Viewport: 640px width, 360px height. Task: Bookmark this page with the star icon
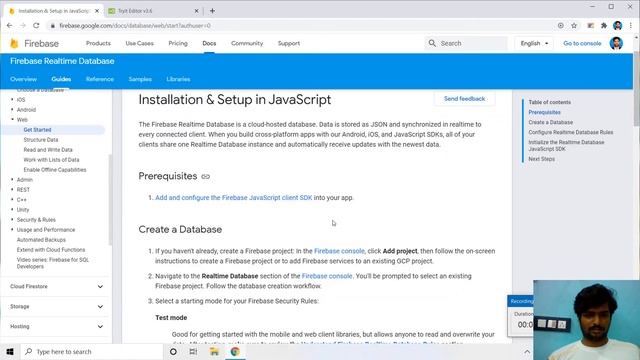(x=574, y=25)
